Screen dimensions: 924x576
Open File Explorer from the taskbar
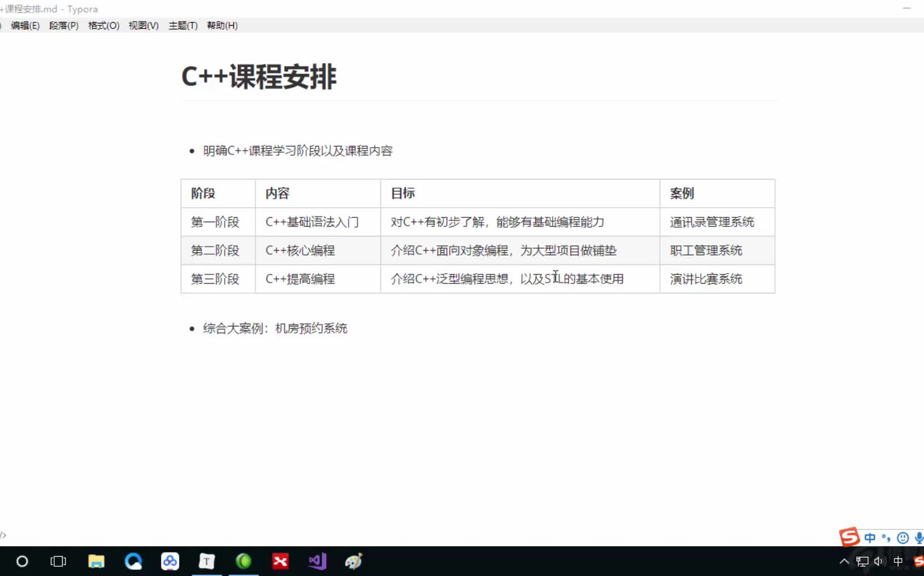(96, 562)
